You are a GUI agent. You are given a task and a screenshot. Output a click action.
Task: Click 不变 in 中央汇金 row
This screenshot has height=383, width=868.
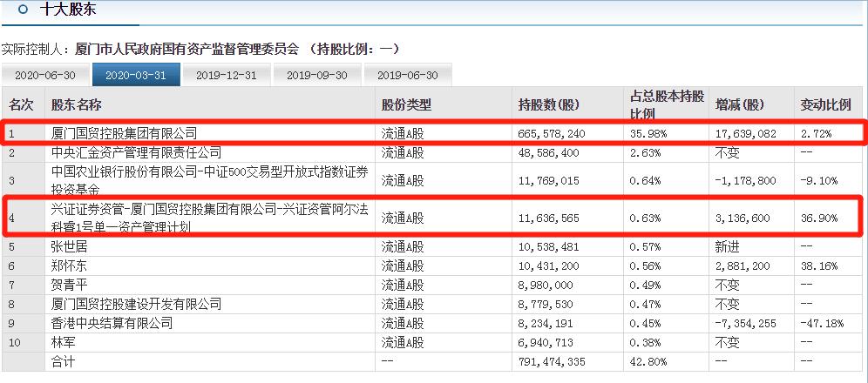coord(726,153)
